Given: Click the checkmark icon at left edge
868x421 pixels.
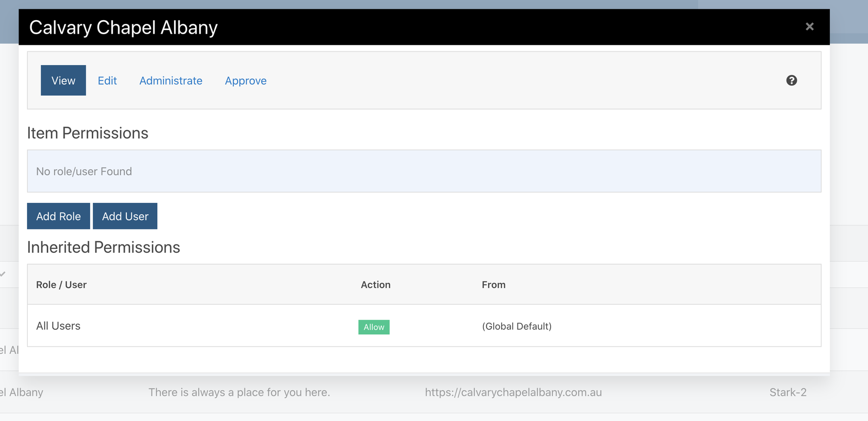Looking at the screenshot, I should [3, 274].
